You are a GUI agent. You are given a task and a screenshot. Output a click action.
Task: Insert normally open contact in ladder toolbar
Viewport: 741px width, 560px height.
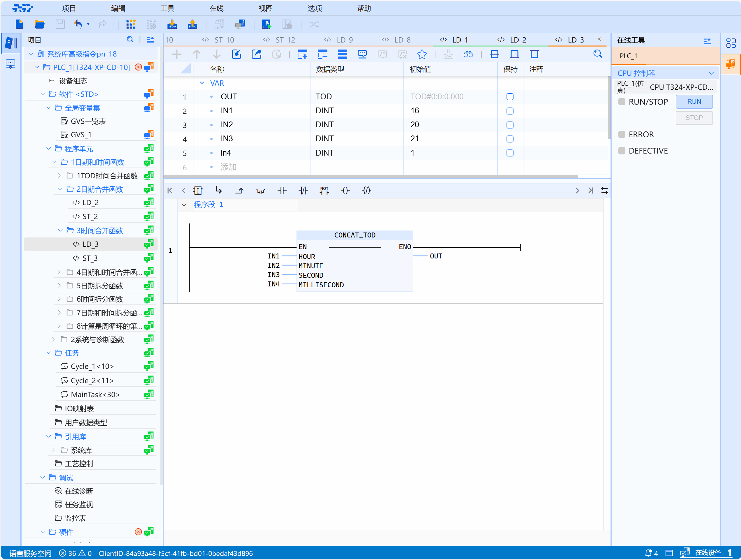[282, 191]
